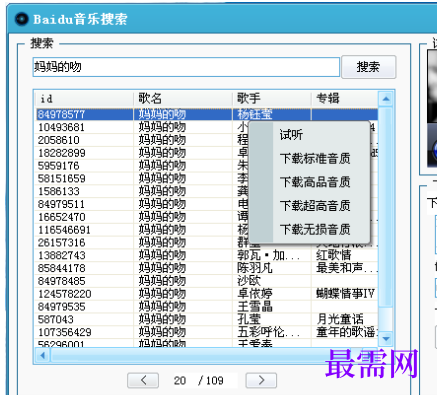The image size is (437, 395).
Task: Select the row with id 84978485
Action: pos(207,281)
